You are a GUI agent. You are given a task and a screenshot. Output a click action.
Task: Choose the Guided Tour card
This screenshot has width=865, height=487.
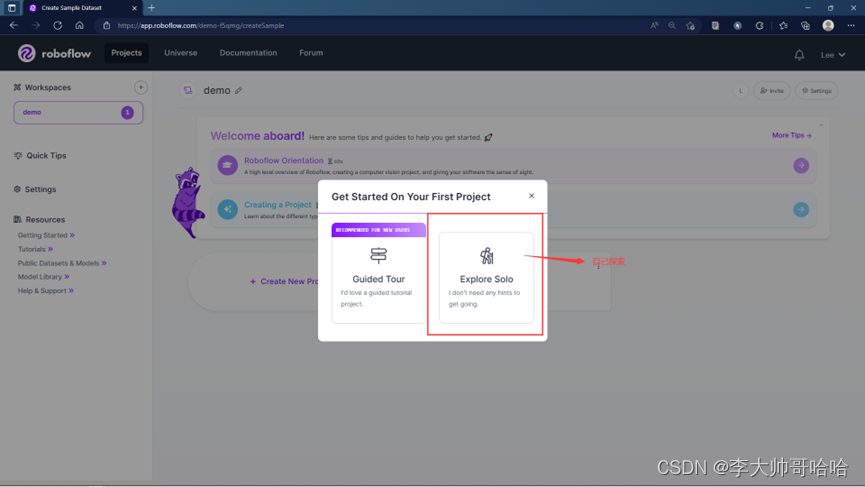[x=378, y=273]
